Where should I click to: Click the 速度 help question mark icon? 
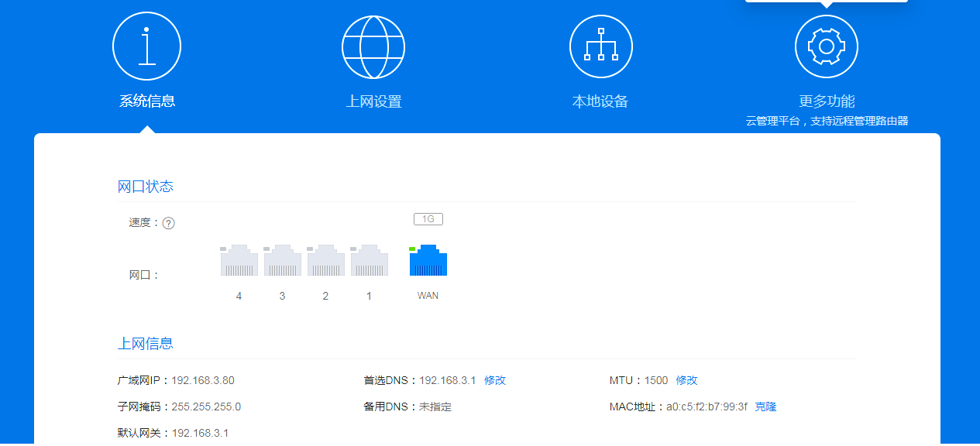pyautogui.click(x=169, y=222)
